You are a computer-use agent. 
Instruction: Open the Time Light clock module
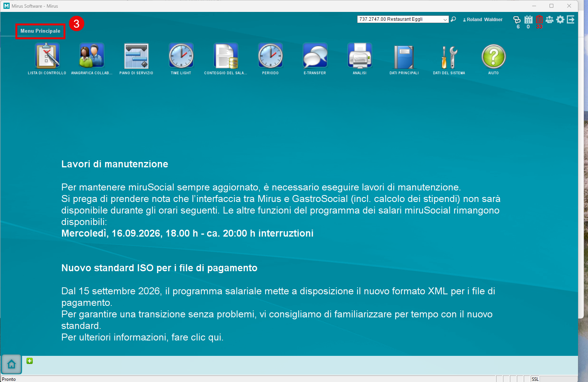tap(181, 56)
